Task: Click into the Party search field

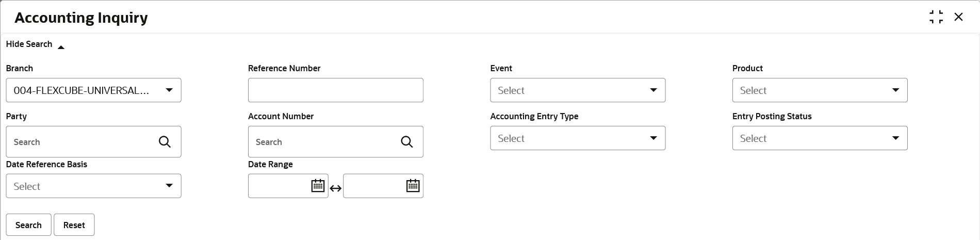Action: [83, 142]
